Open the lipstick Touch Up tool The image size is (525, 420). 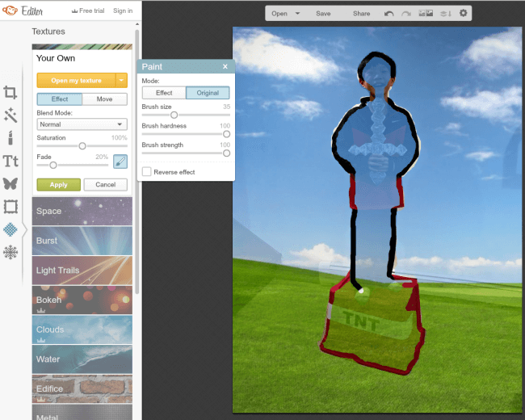point(10,137)
